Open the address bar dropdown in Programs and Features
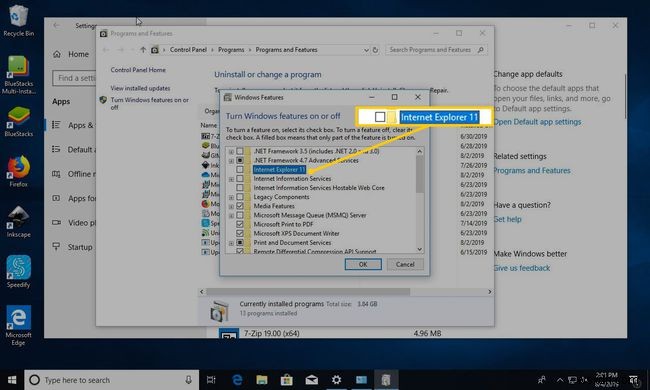 click(x=366, y=50)
